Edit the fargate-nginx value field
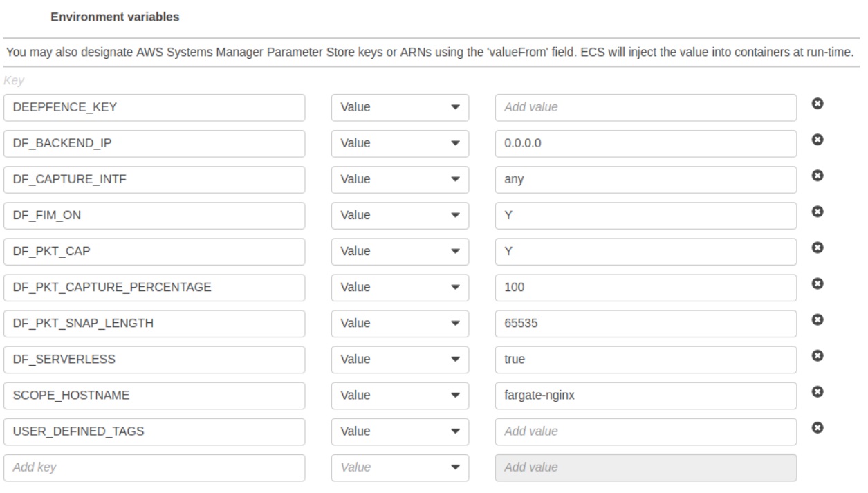 tap(646, 396)
